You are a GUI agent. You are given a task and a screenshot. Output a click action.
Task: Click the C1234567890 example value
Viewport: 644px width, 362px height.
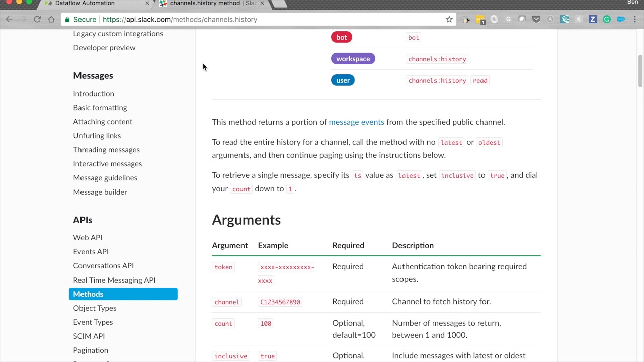(x=280, y=302)
